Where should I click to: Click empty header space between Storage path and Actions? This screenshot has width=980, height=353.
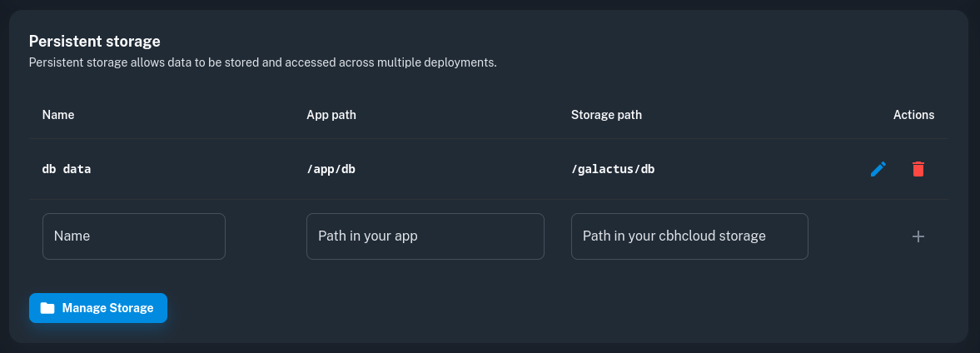pyautogui.click(x=766, y=115)
